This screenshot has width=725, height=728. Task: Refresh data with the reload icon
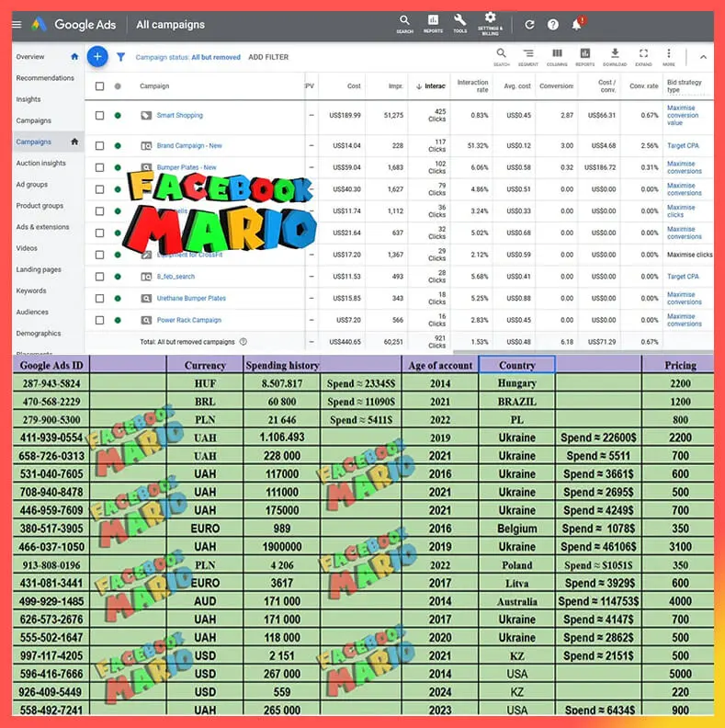[x=529, y=25]
